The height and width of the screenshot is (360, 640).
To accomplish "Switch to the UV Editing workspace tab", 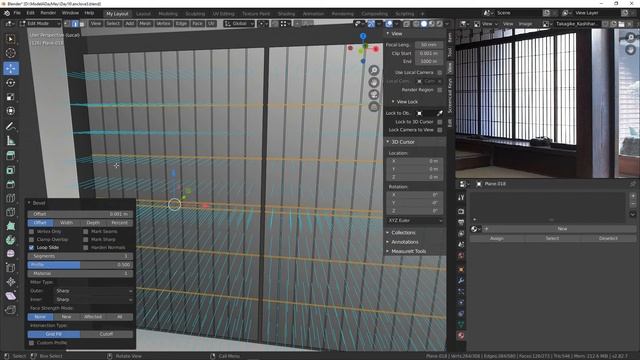I will click(223, 14).
